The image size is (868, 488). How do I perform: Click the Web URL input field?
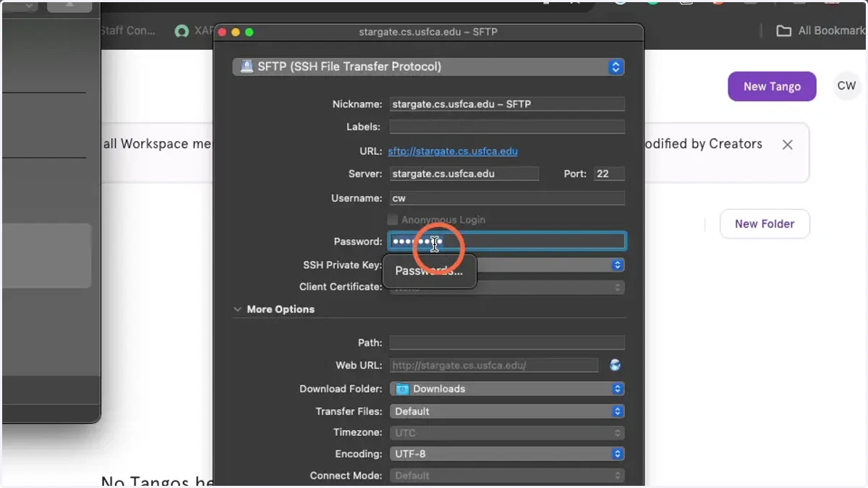point(494,365)
